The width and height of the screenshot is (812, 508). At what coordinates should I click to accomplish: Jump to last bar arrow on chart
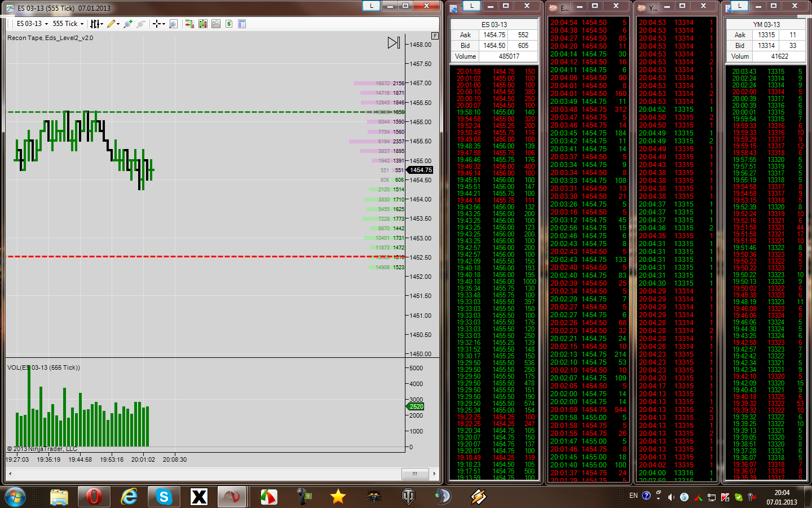point(394,42)
